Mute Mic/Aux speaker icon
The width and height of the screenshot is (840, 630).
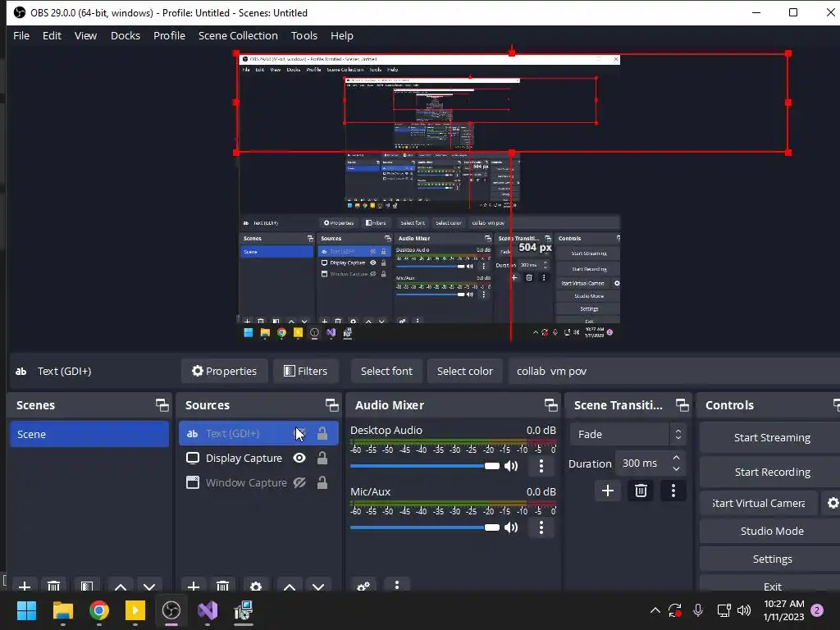click(512, 527)
